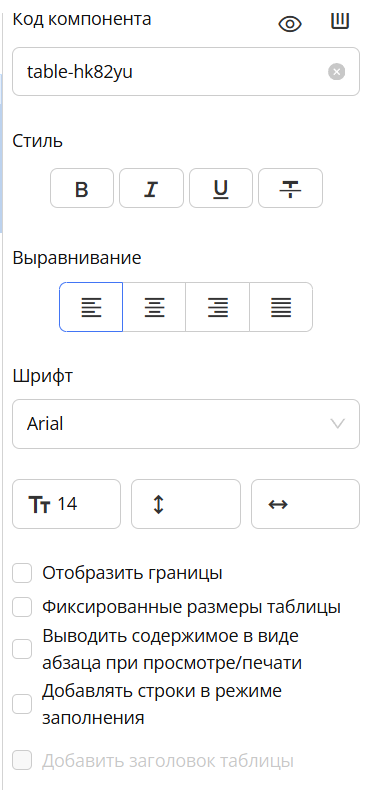Click the line height field
Image resolution: width=369 pixels, height=790 pixels.
tap(186, 504)
